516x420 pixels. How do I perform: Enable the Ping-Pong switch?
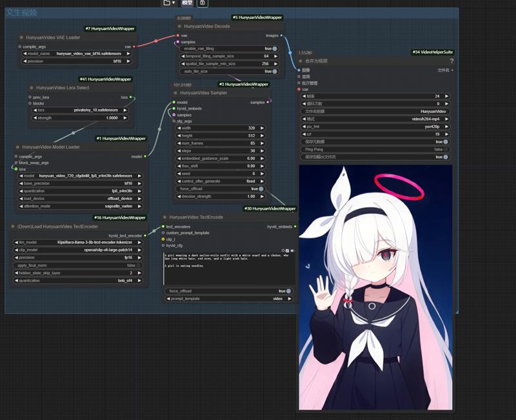tap(446, 150)
